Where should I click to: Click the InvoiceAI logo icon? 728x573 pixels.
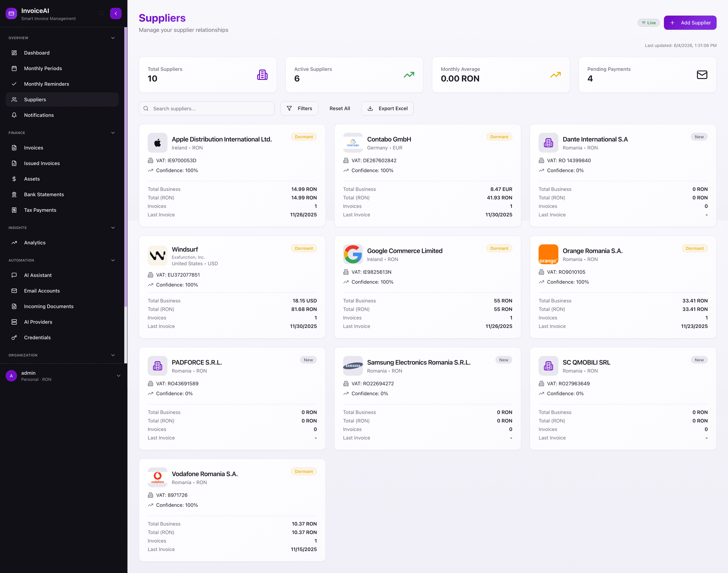tap(11, 14)
